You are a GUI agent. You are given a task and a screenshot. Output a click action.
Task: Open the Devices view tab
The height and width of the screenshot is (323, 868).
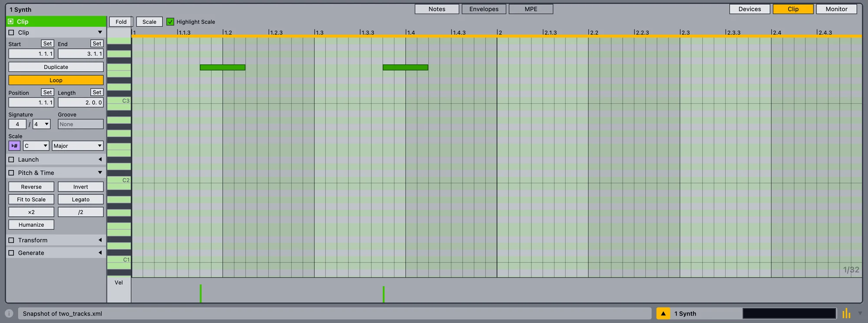pyautogui.click(x=750, y=9)
